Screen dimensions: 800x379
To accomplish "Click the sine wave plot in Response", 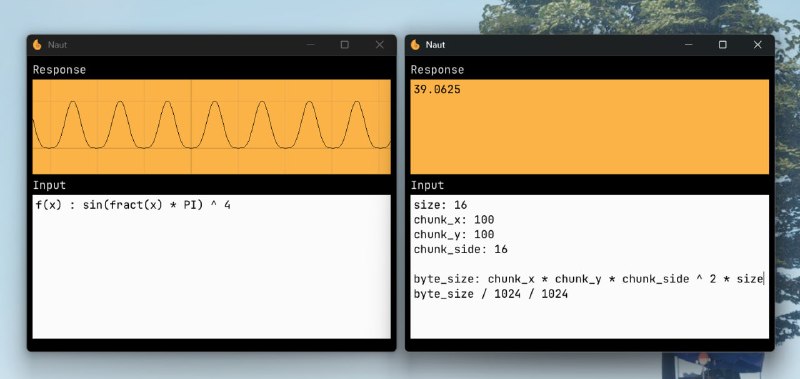I will click(x=211, y=127).
